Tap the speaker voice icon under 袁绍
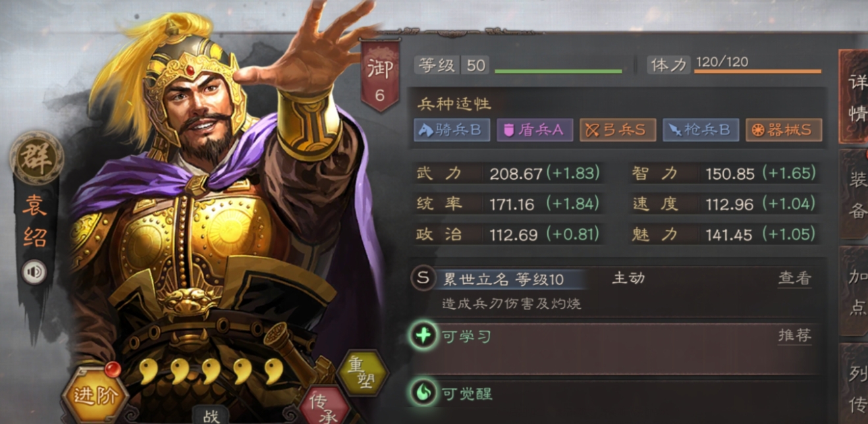Screen dimensions: 868x424 tap(34, 272)
